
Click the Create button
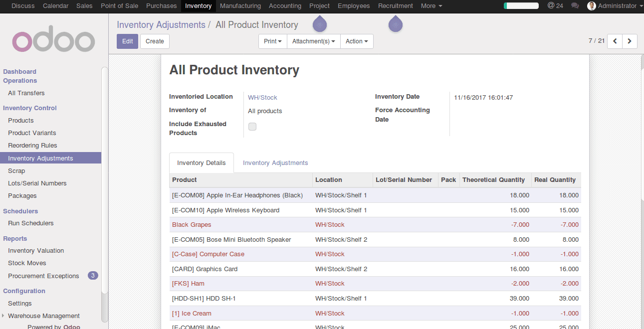[x=155, y=41]
